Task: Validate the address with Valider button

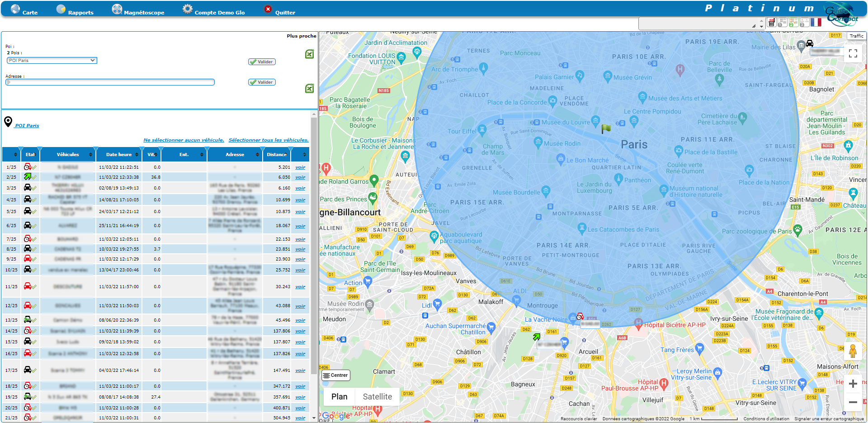Action: tap(262, 82)
